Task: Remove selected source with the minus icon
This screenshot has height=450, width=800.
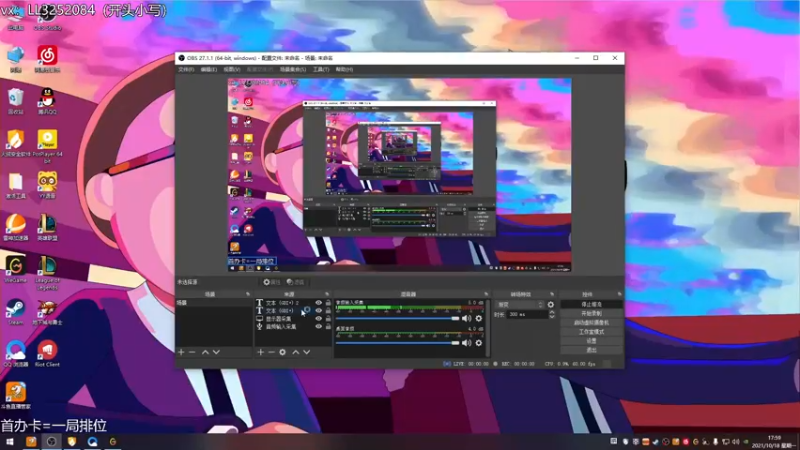Action: 271,352
